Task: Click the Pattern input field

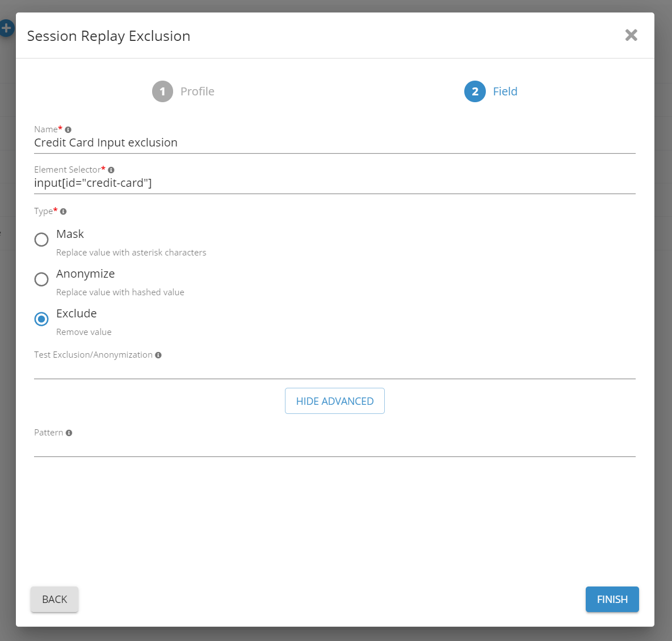Action: [x=334, y=448]
